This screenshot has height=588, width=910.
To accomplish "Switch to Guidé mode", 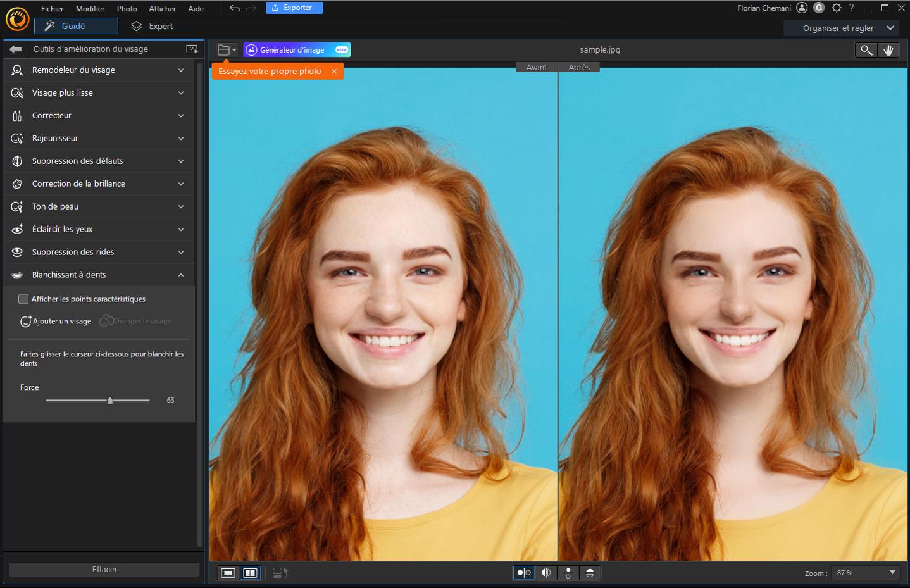I will point(76,26).
